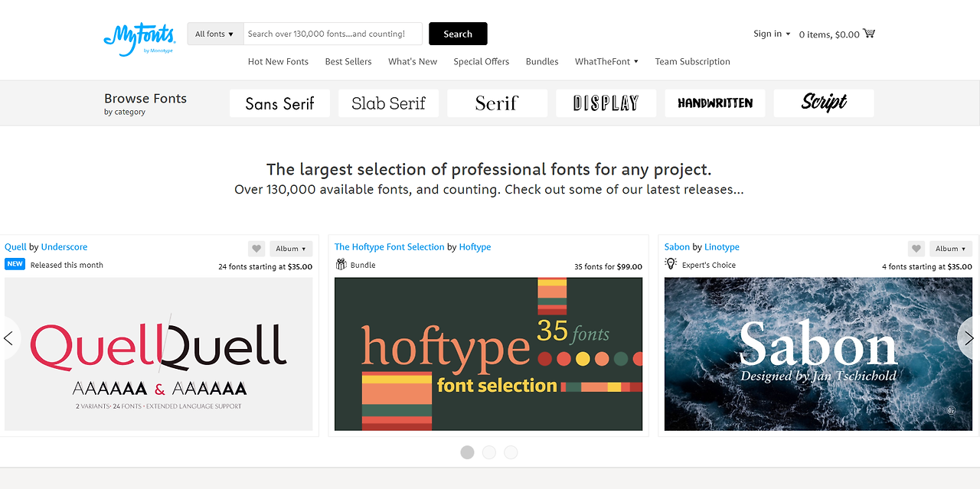Open Team Subscription menu item
Image resolution: width=980 pixels, height=489 pixels.
pos(693,61)
